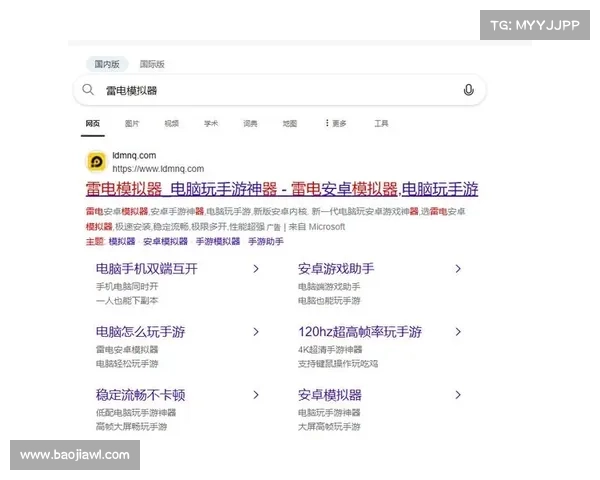The height and width of the screenshot is (480, 600).
Task: Click in the 雷电模拟器 search box
Action: tap(279, 90)
